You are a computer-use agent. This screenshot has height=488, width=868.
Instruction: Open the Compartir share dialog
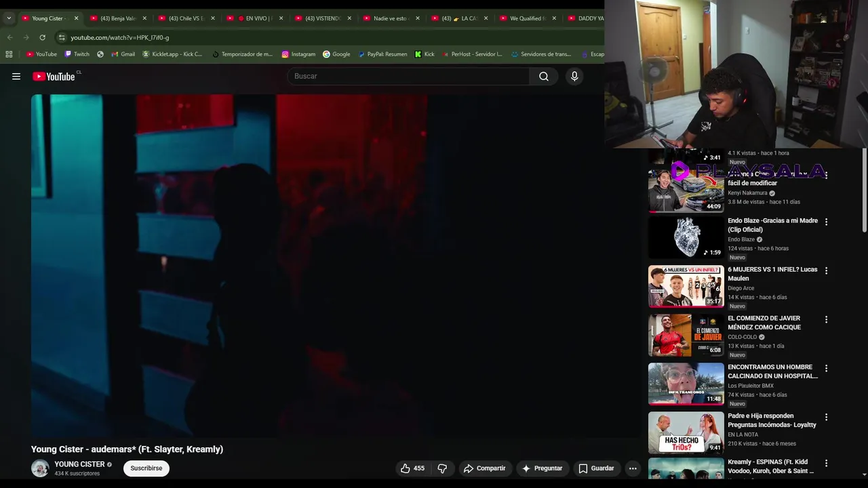[484, 468]
